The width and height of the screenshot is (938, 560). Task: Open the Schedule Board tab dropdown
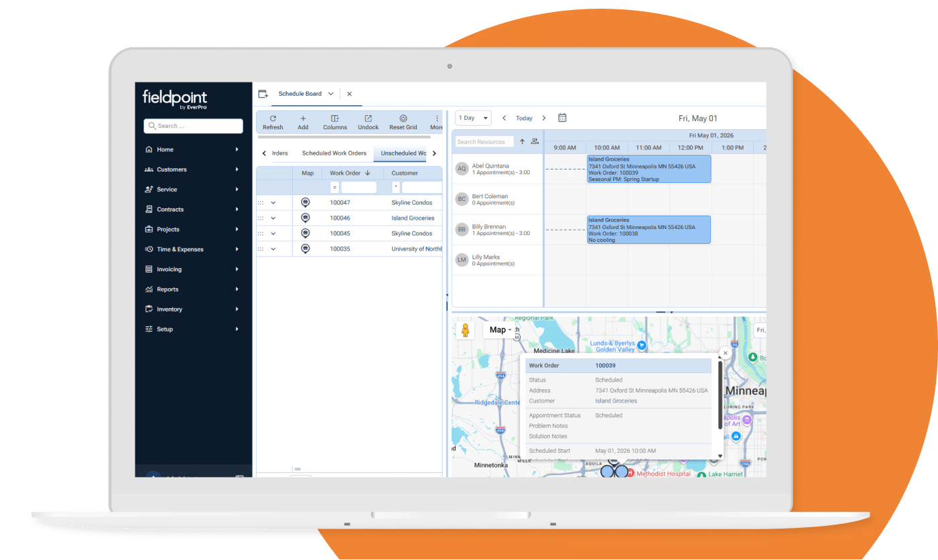331,94
